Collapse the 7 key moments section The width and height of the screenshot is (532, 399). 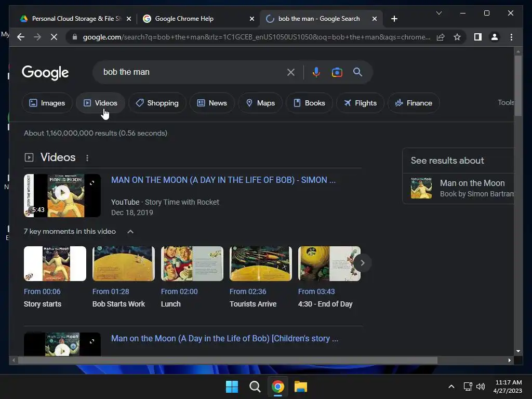[130, 231]
